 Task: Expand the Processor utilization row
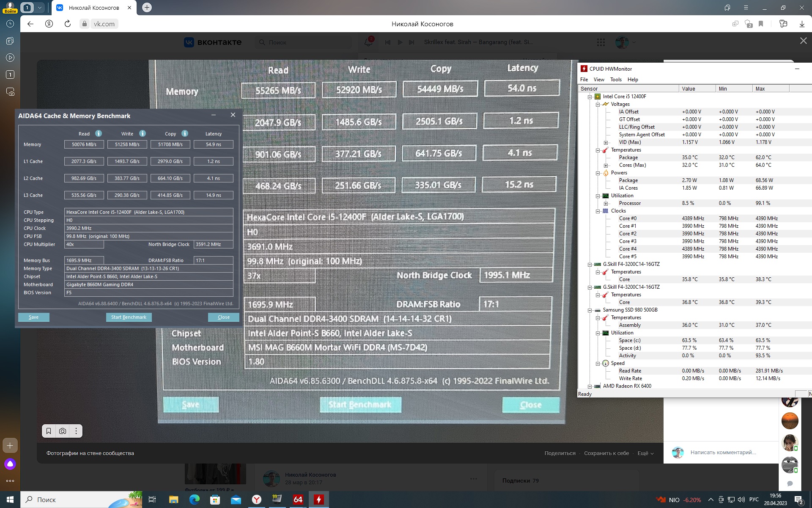(606, 204)
